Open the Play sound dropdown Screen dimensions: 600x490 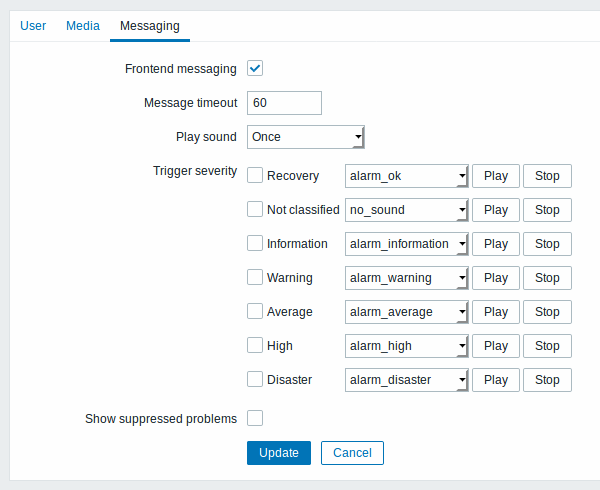[x=305, y=137]
